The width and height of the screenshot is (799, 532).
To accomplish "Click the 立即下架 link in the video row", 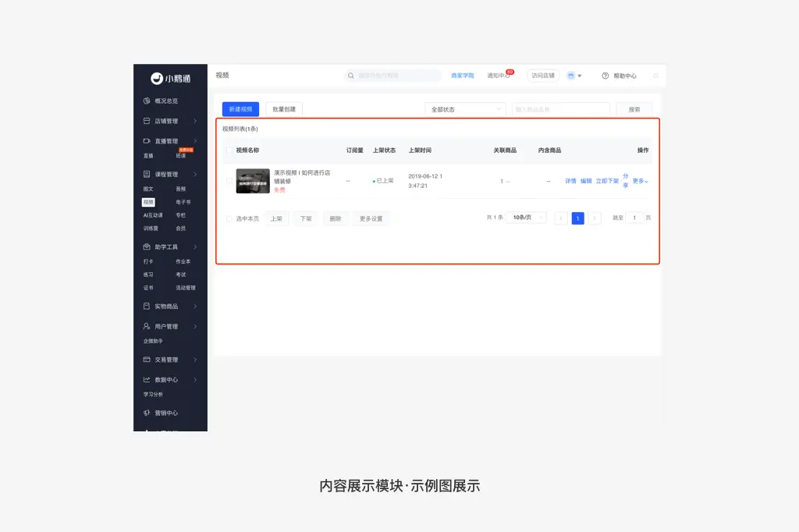I will 607,181.
